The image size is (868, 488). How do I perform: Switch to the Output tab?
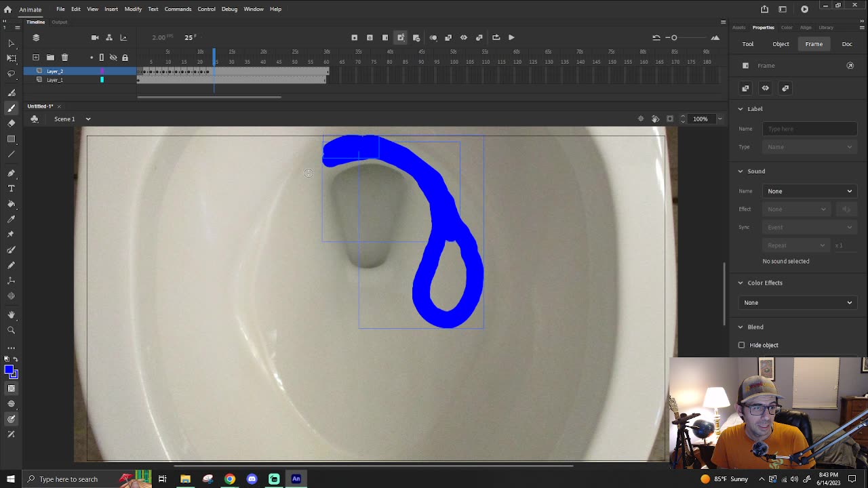click(60, 22)
